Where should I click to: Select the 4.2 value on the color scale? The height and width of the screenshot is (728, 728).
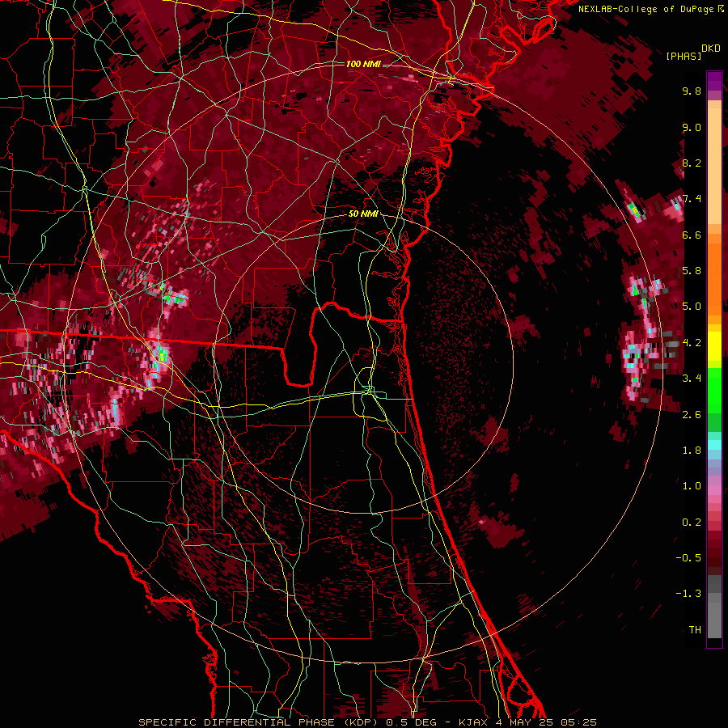[x=692, y=343]
